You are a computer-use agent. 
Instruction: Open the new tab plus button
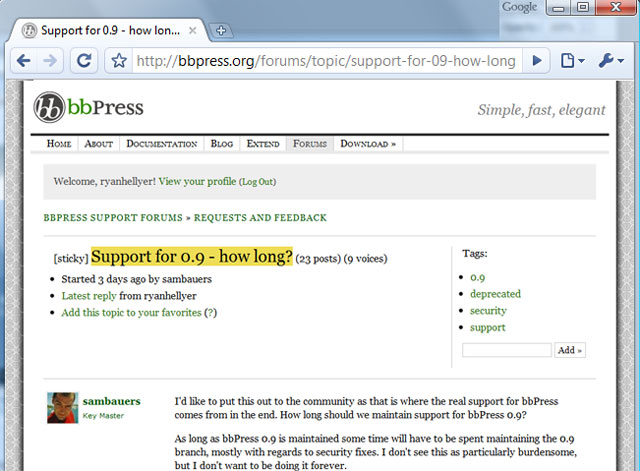[x=221, y=30]
